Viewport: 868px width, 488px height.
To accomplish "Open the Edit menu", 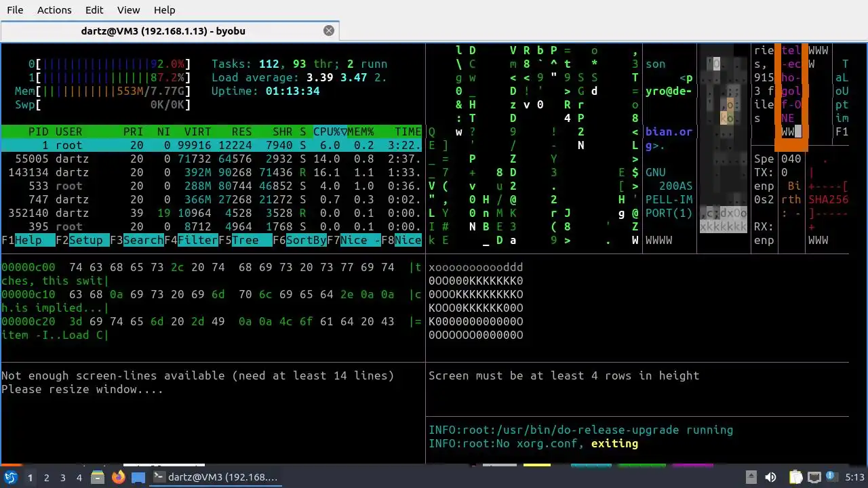I will 94,10.
